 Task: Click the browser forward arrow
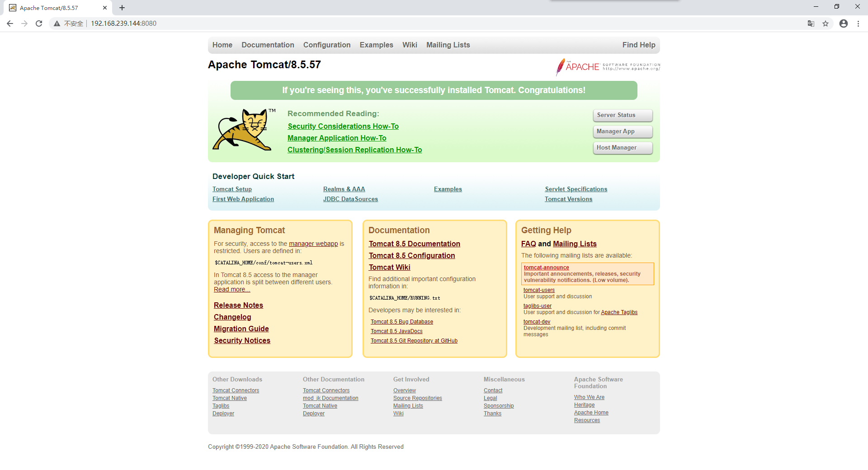(x=24, y=23)
